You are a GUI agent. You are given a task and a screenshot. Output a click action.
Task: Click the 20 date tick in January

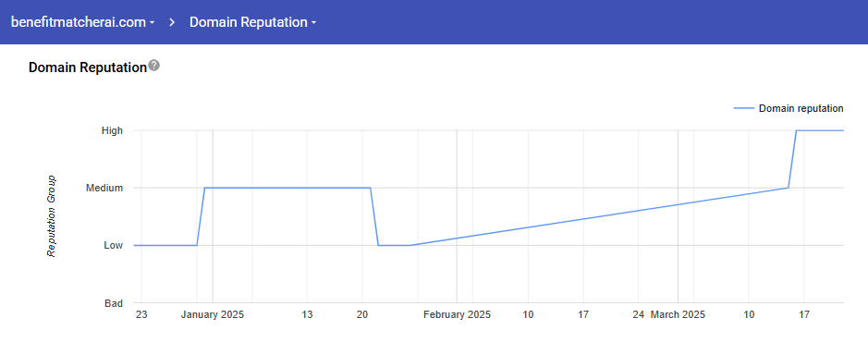click(x=362, y=315)
